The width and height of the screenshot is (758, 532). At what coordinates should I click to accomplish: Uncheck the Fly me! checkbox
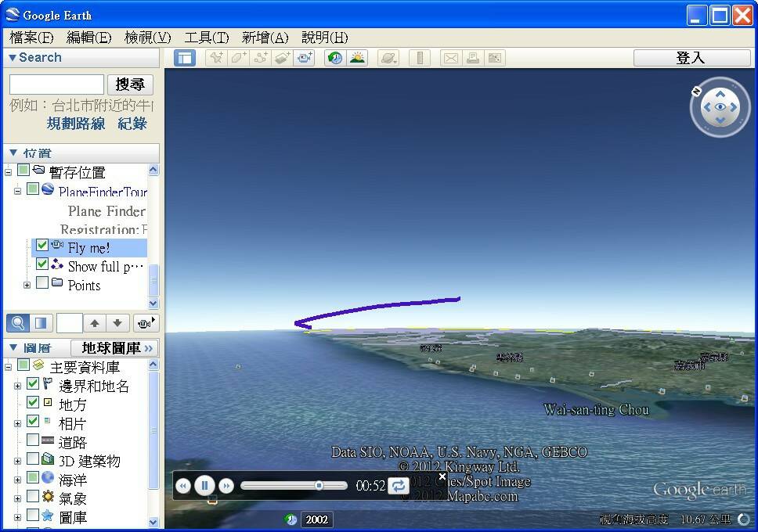(42, 245)
